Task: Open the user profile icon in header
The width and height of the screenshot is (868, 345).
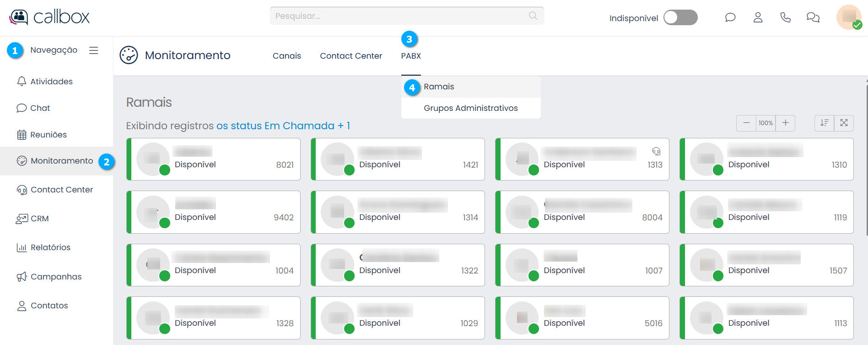Action: (x=758, y=17)
